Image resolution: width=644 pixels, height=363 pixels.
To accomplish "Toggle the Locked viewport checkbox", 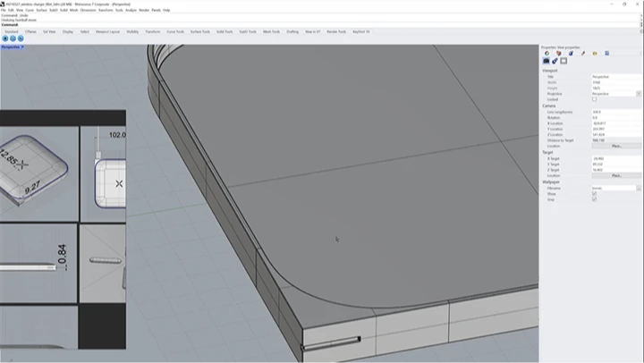I will coord(594,99).
